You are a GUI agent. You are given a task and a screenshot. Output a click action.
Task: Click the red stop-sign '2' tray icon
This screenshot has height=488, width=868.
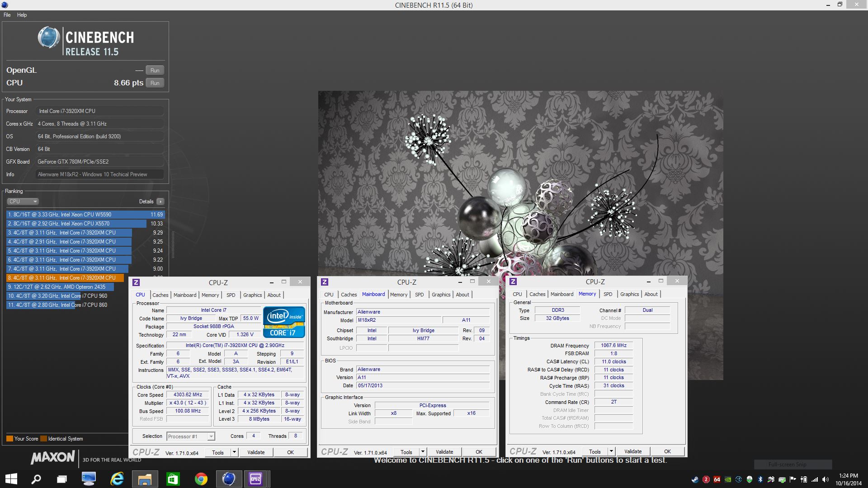tap(706, 479)
